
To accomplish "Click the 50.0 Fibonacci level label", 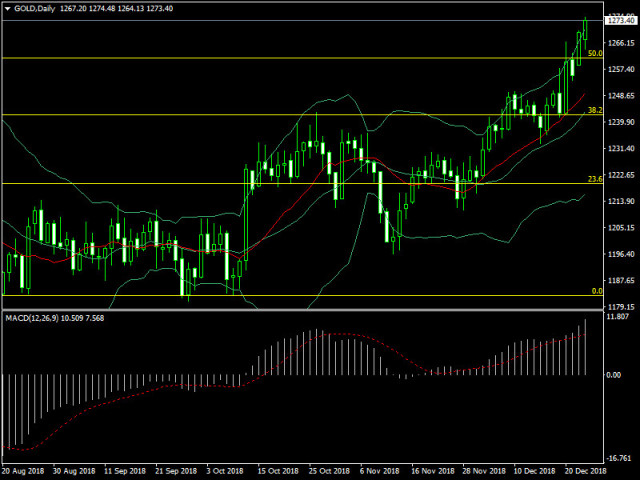I will tap(595, 53).
